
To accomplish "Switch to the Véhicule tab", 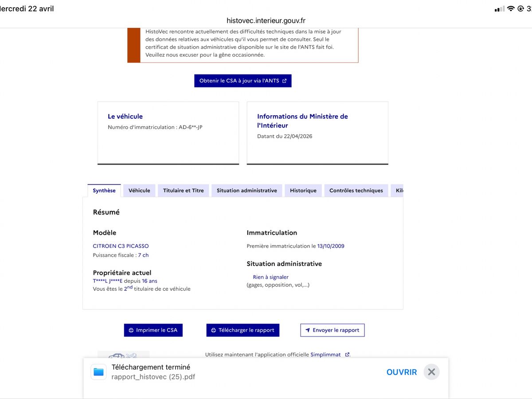I will click(x=139, y=191).
